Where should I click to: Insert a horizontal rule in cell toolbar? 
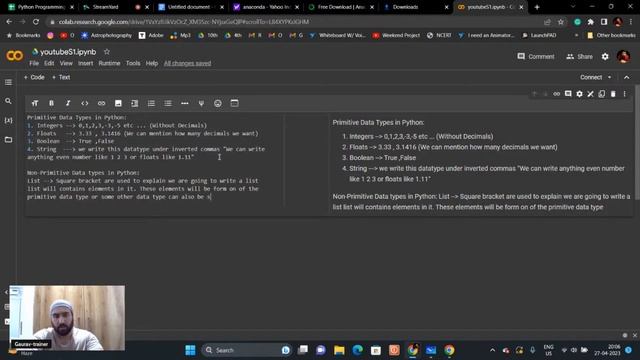coord(184,103)
